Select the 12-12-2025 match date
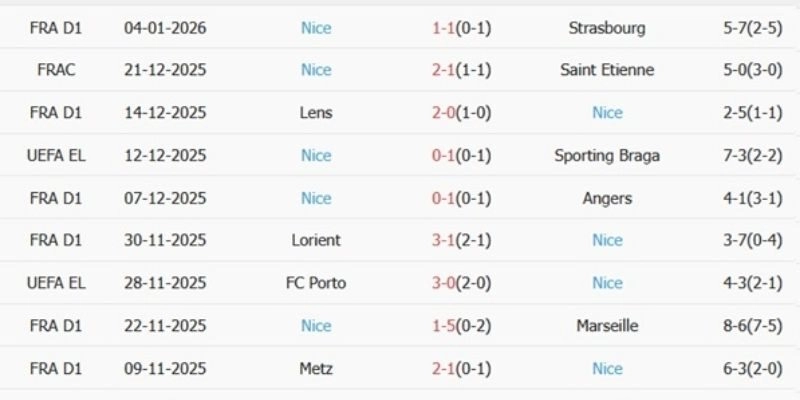 coord(165,156)
